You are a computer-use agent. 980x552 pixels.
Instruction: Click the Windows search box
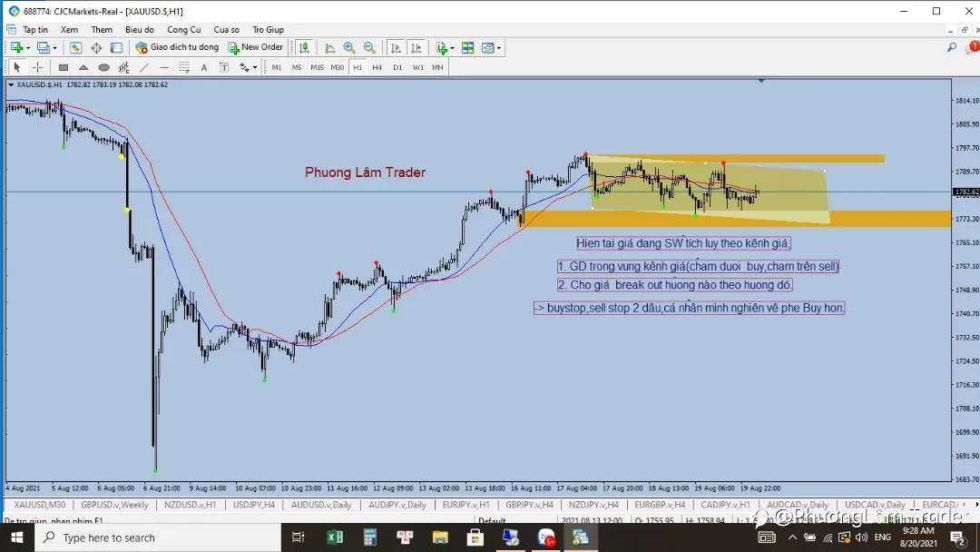tap(158, 537)
